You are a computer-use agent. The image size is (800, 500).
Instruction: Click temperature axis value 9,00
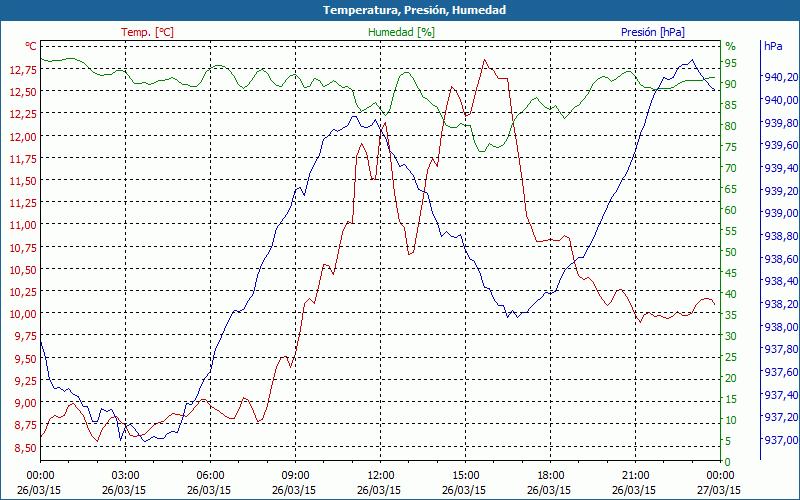pyautogui.click(x=26, y=403)
